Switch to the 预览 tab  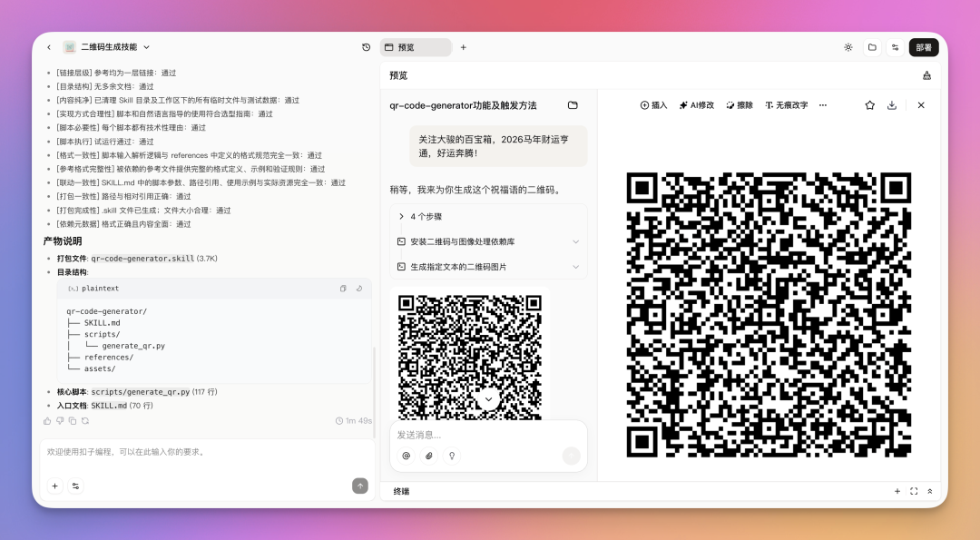(416, 47)
